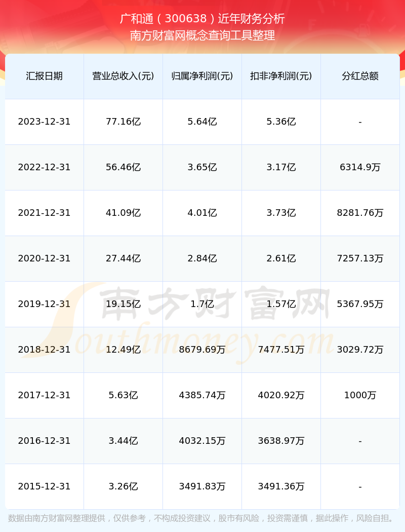Click the date cell 2016-12-31

pyautogui.click(x=45, y=441)
